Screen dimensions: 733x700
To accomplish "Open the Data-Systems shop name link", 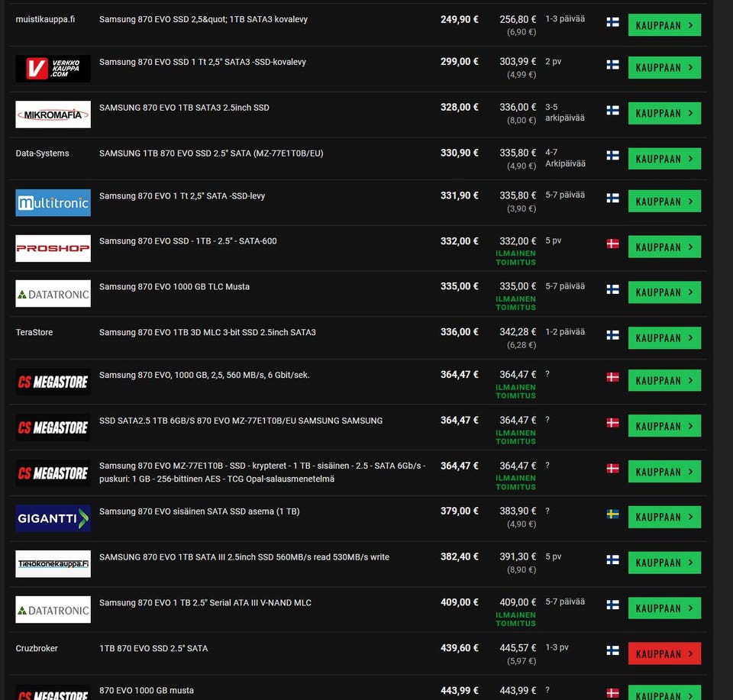I will [42, 153].
